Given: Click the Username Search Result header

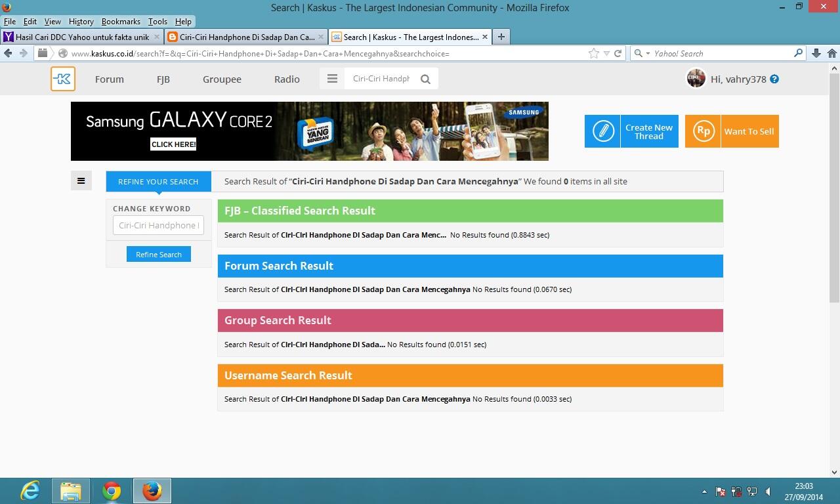Looking at the screenshot, I should pos(470,375).
